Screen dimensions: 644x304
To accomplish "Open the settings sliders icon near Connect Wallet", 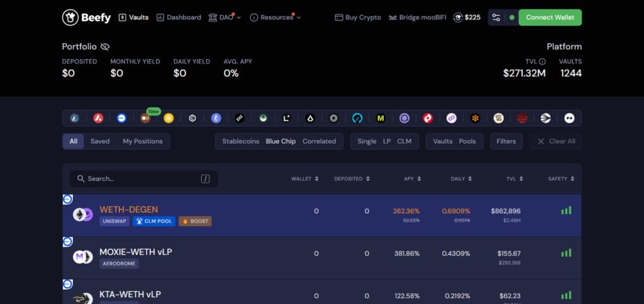I will (496, 18).
